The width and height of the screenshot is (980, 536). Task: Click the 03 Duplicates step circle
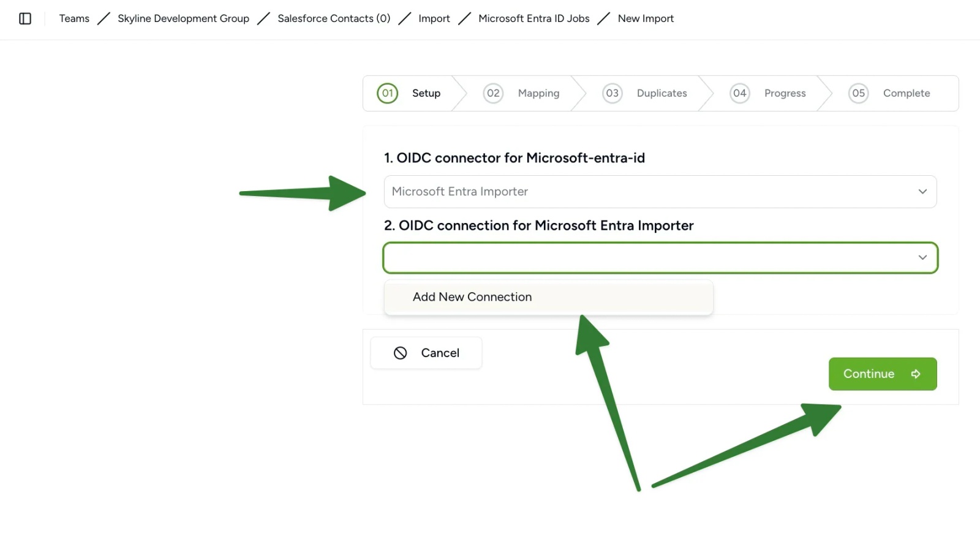click(x=612, y=93)
